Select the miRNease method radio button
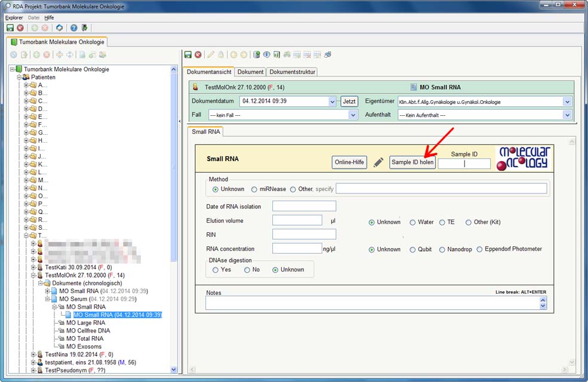Viewport: 588px width, 382px height. click(x=254, y=189)
